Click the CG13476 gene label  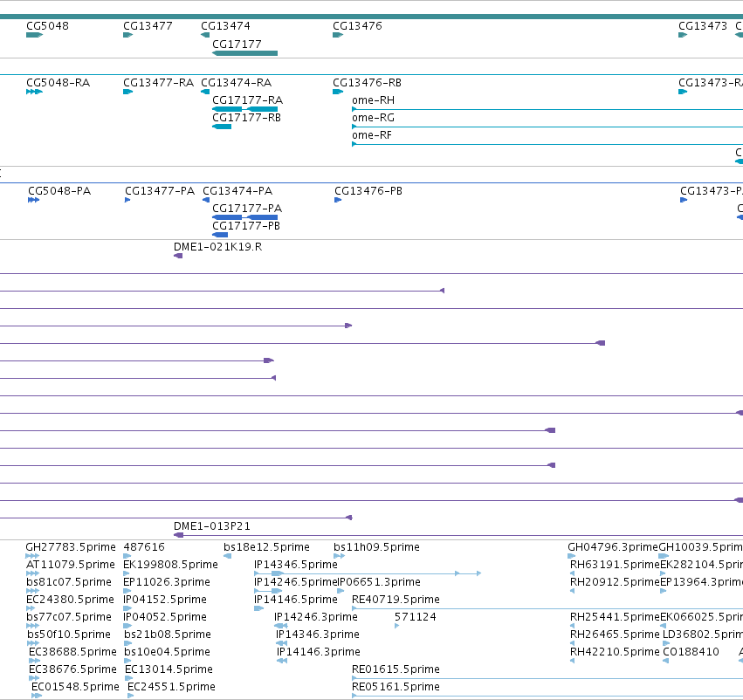357,26
